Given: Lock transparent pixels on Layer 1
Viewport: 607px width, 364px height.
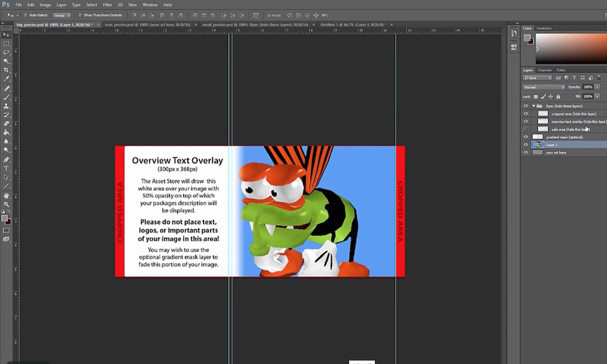Looking at the screenshot, I should (534, 96).
